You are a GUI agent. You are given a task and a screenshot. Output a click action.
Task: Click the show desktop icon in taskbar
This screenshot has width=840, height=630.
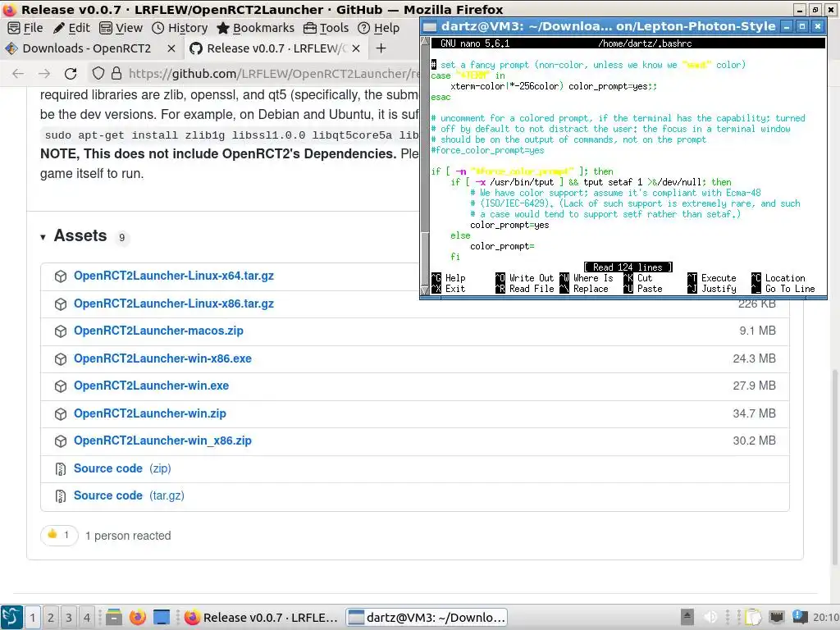tap(162, 617)
